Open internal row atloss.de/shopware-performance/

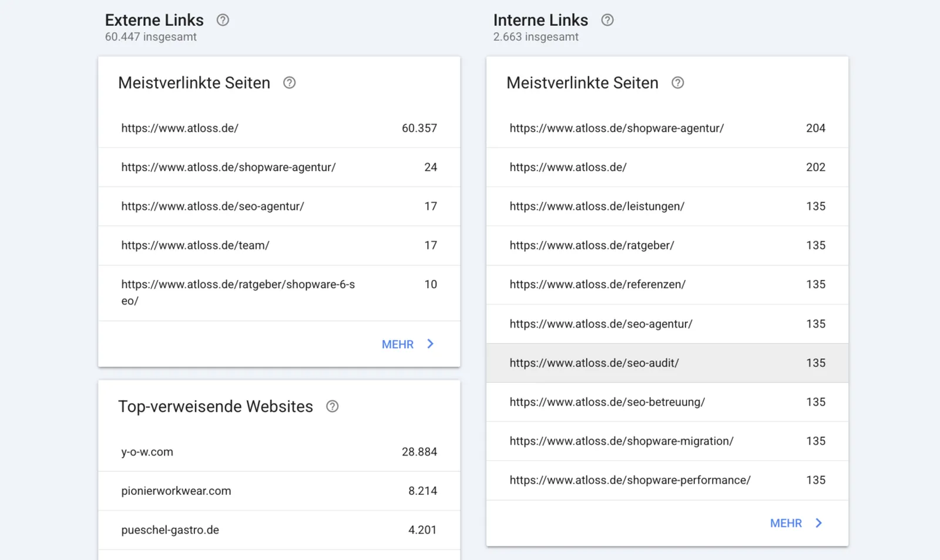click(x=667, y=480)
